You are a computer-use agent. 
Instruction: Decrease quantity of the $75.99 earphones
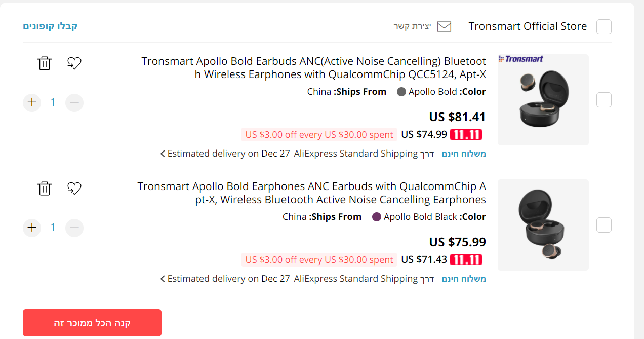[x=74, y=228]
